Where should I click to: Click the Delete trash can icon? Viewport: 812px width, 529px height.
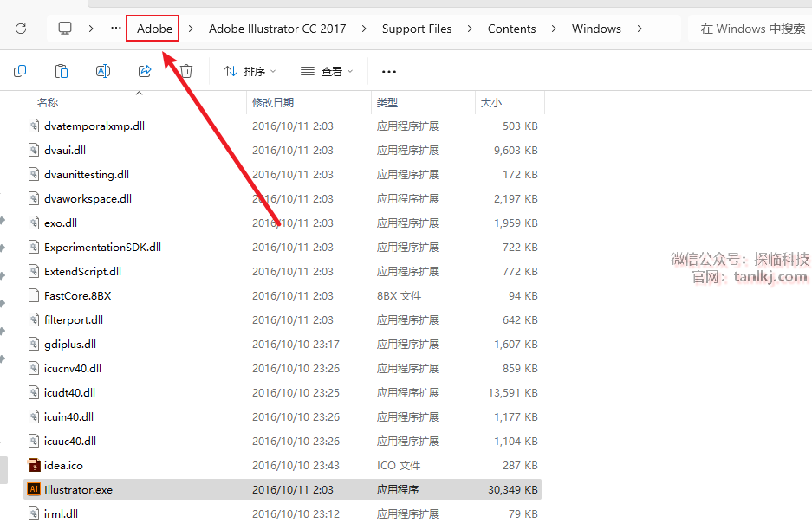[x=186, y=71]
